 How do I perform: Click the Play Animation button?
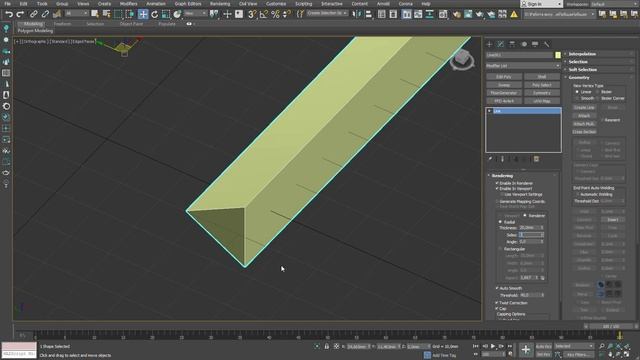[493, 346]
